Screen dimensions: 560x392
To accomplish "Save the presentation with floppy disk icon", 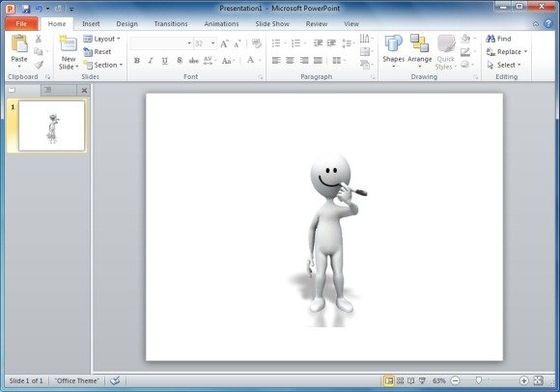I will click(x=26, y=9).
